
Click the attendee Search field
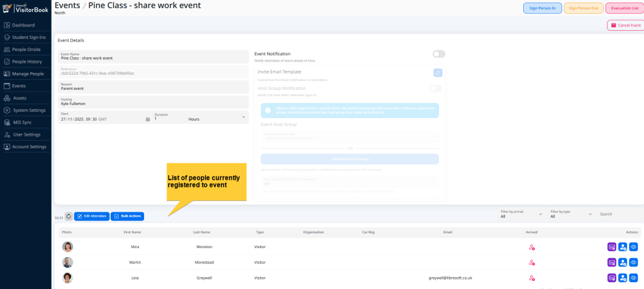[618, 214]
